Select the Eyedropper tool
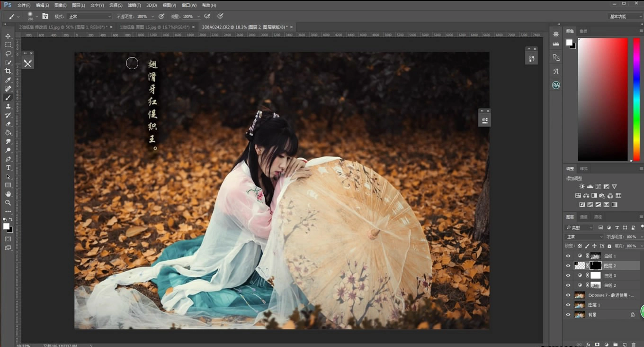This screenshot has width=644, height=347. click(8, 80)
